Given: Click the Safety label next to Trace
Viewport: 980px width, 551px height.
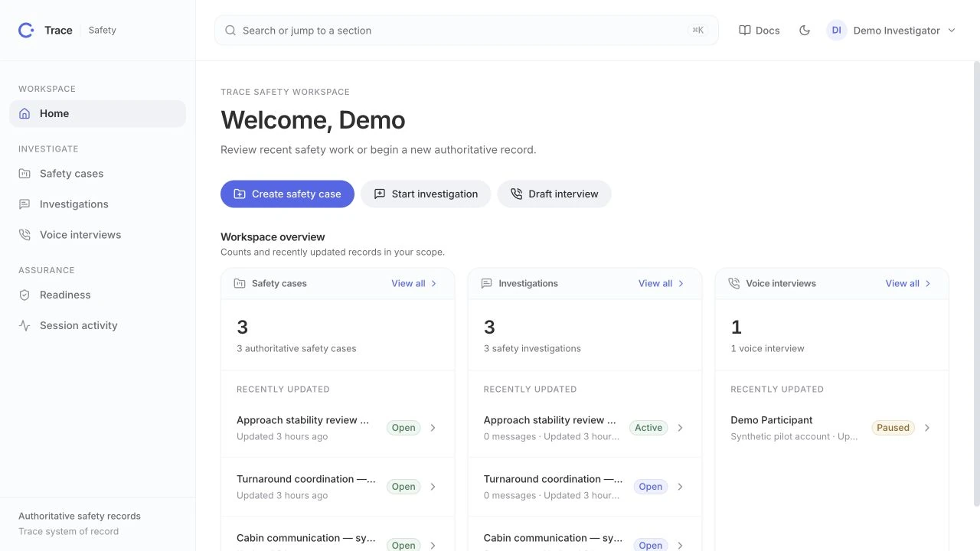Looking at the screenshot, I should [102, 31].
